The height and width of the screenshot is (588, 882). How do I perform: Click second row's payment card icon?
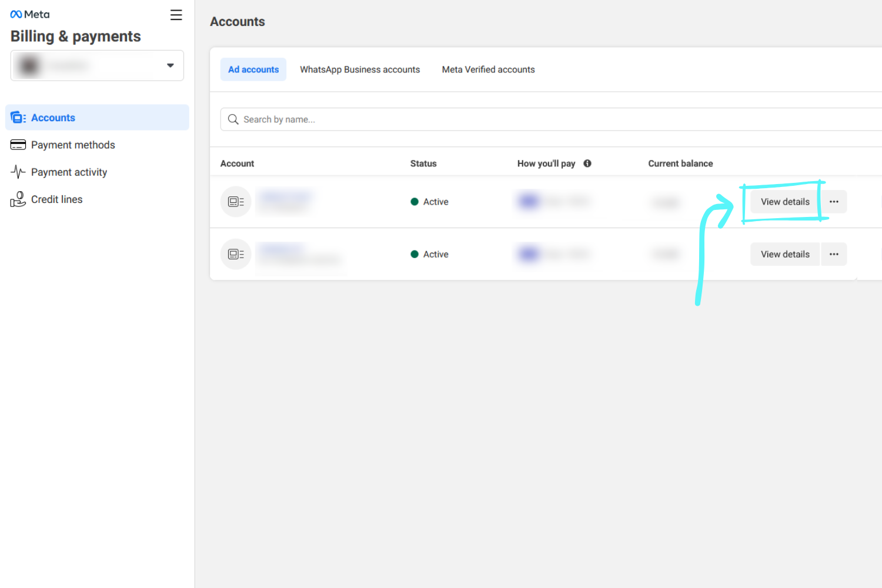(x=529, y=254)
